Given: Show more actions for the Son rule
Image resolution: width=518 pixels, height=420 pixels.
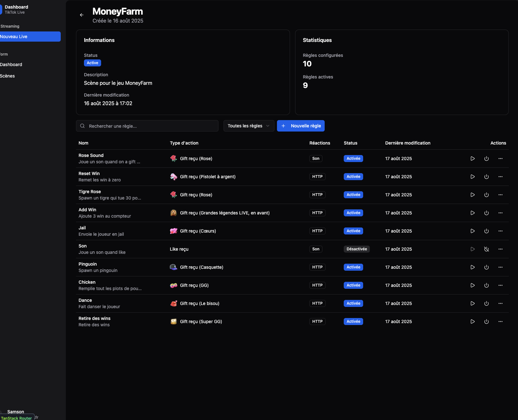Looking at the screenshot, I should (x=501, y=249).
